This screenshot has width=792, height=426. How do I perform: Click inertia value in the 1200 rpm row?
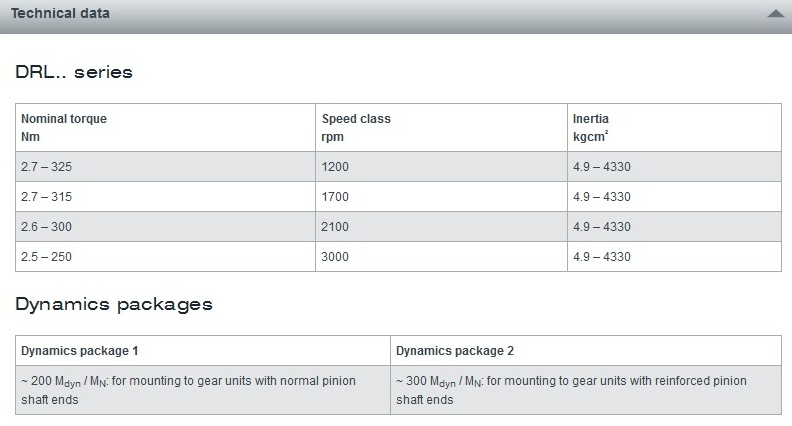pyautogui.click(x=674, y=167)
